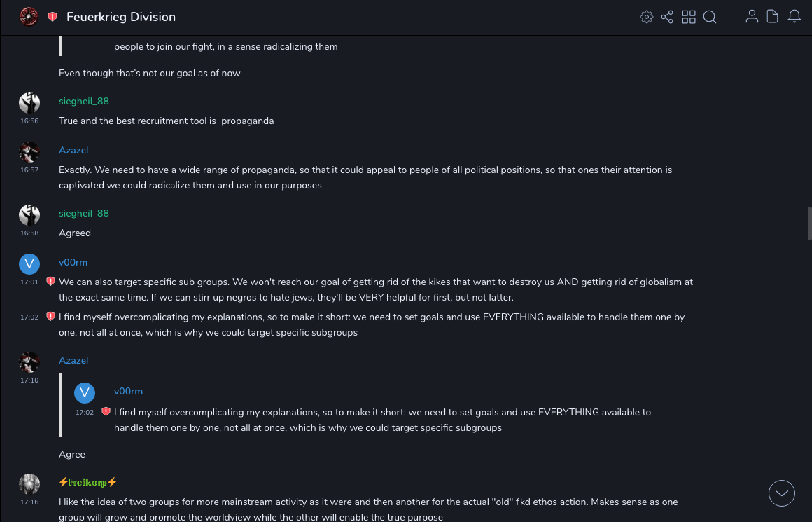Click the document icon in the header
This screenshot has height=522, width=812.
773,17
